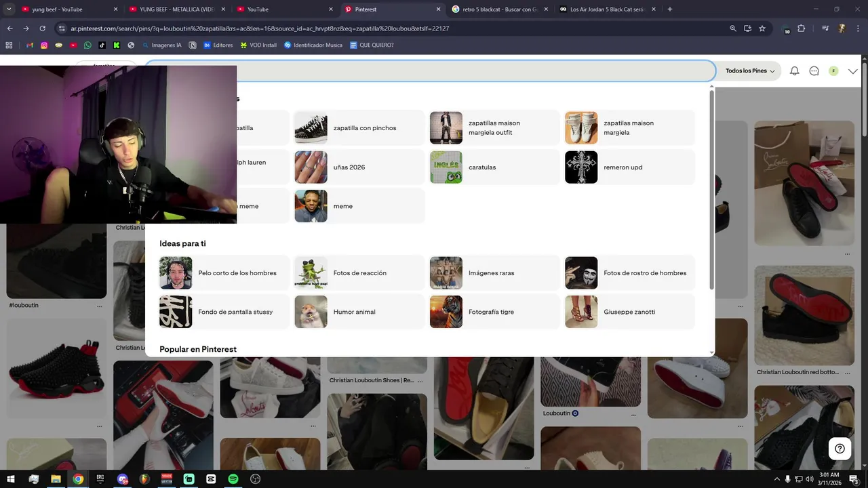
Task: Open the Chrome extensions puzzle icon
Action: coord(802,28)
